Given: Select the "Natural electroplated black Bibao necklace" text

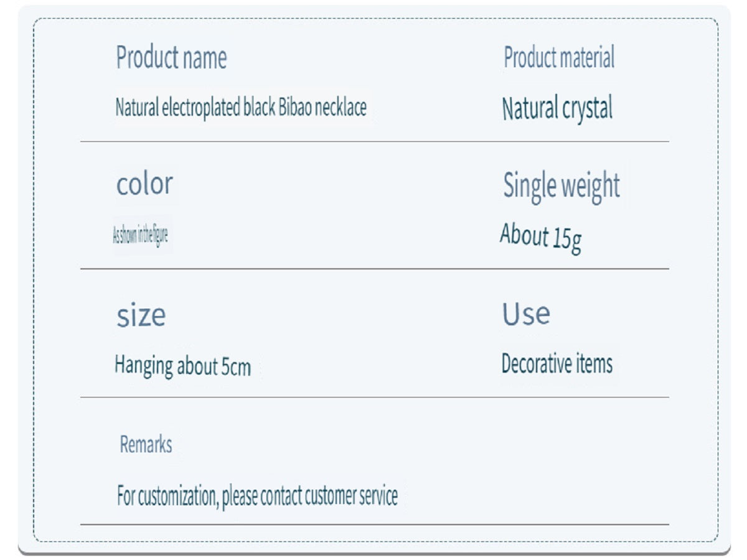Looking at the screenshot, I should [241, 108].
